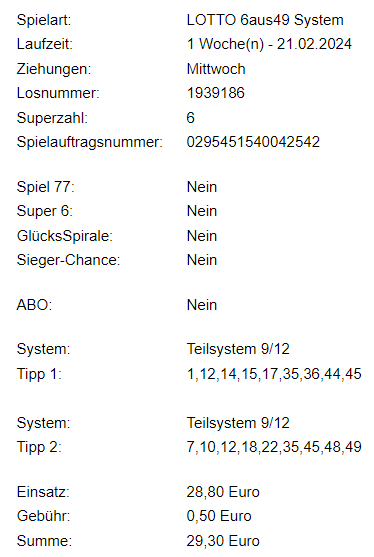Click the Spielart value LOTTO 6aus49 System

(x=265, y=20)
